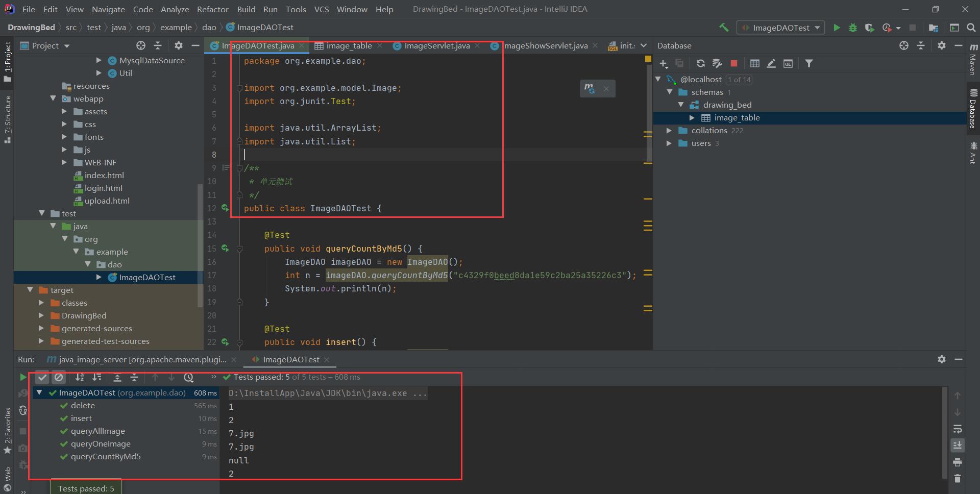Open the VCS menu

322,9
